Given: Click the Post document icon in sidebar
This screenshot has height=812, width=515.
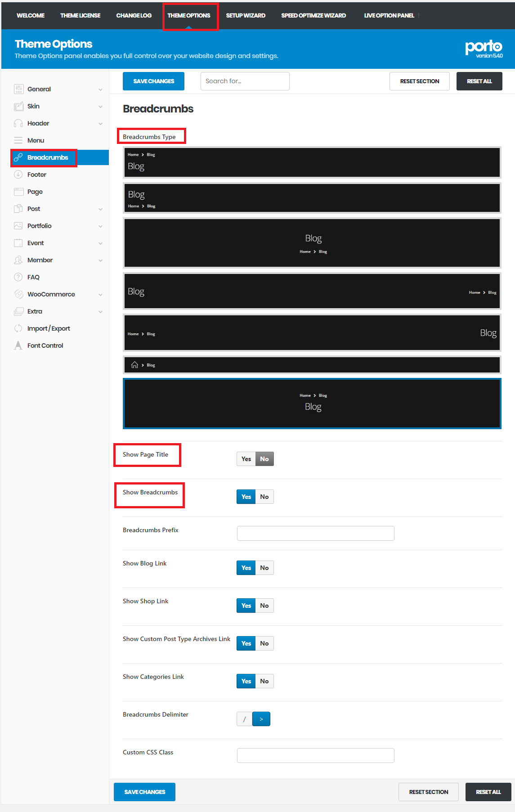Looking at the screenshot, I should point(18,209).
